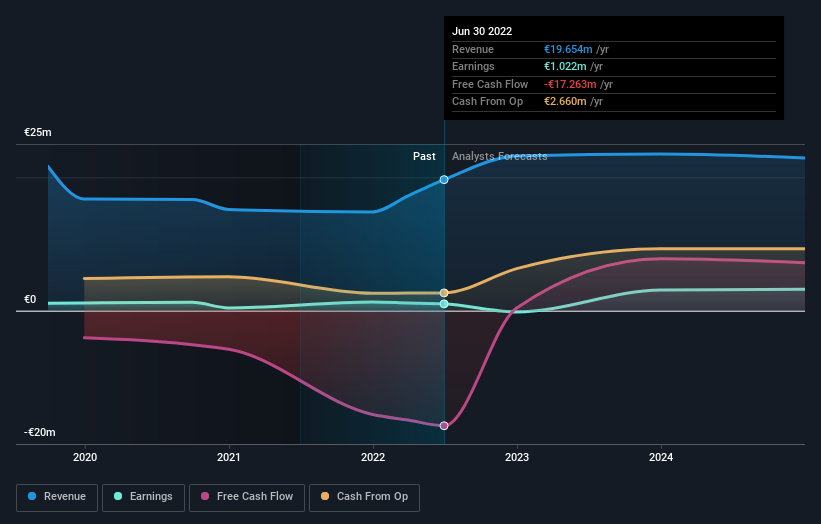Click the Cash From Op label in tooltip
The image size is (821, 524).
[x=487, y=102]
